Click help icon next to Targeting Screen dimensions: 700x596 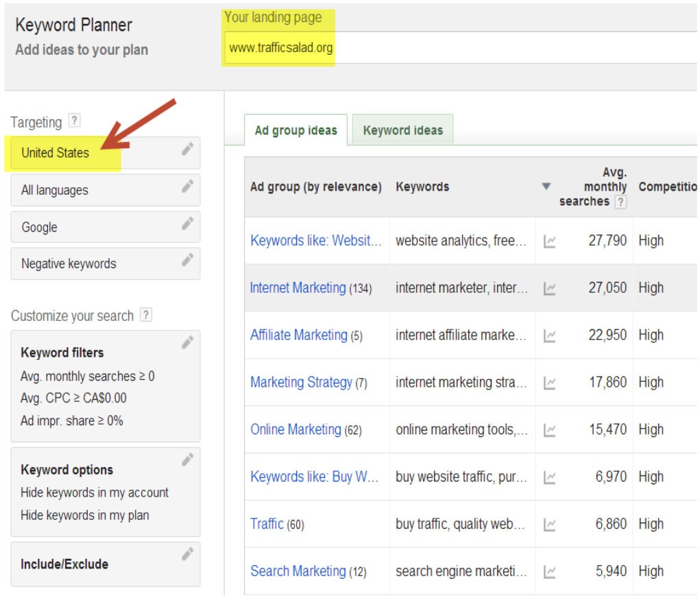click(75, 121)
